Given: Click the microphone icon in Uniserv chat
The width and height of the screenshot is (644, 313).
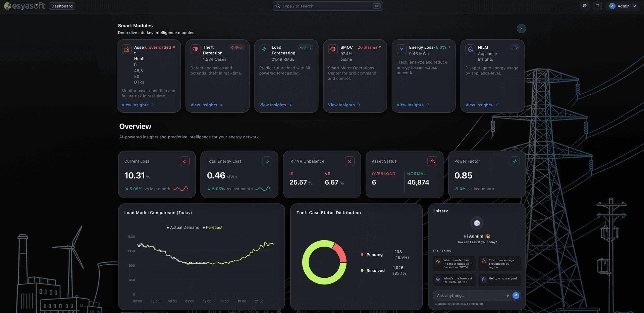Looking at the screenshot, I should 507,296.
